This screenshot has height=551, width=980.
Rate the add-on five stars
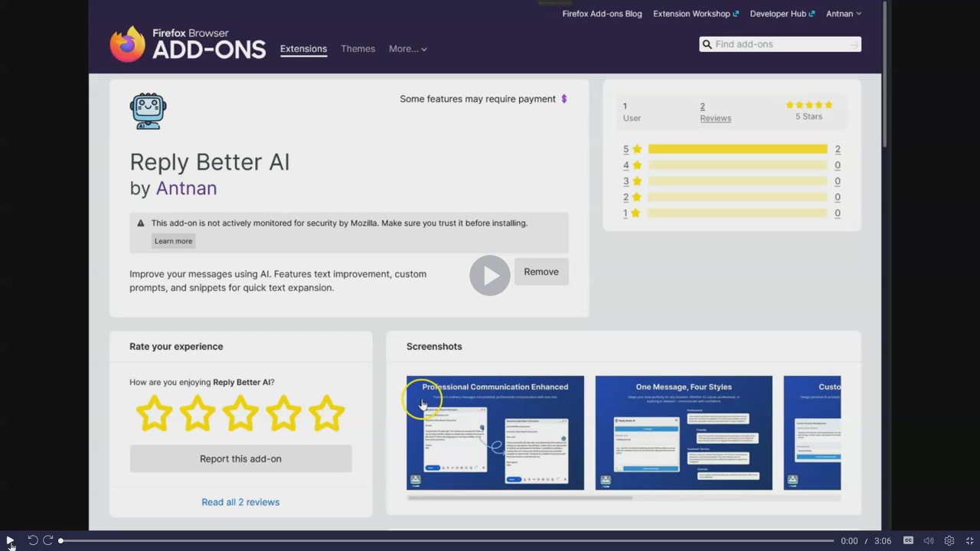pos(327,413)
